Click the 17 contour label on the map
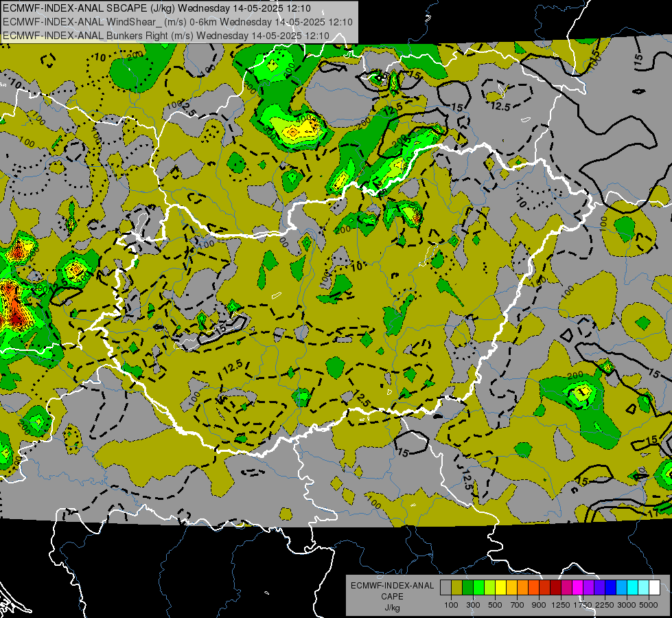The width and height of the screenshot is (672, 618). 653,513
